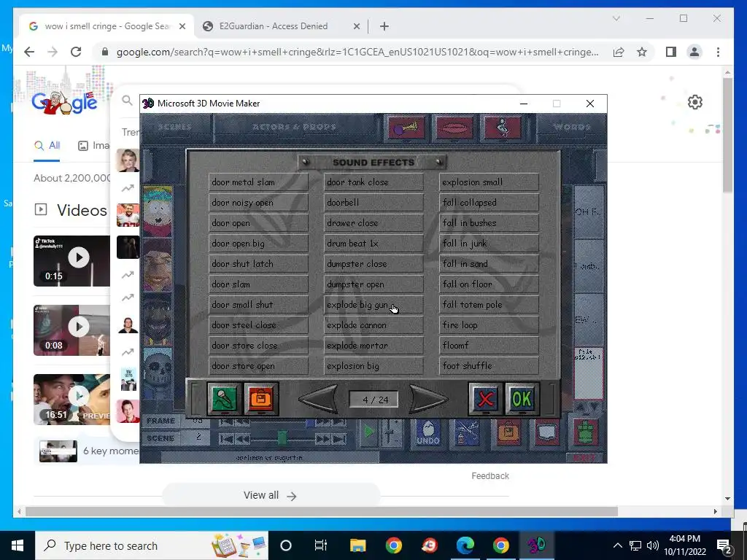747x560 pixels.
Task: Select the All results tab in Google
Action: pyautogui.click(x=47, y=145)
